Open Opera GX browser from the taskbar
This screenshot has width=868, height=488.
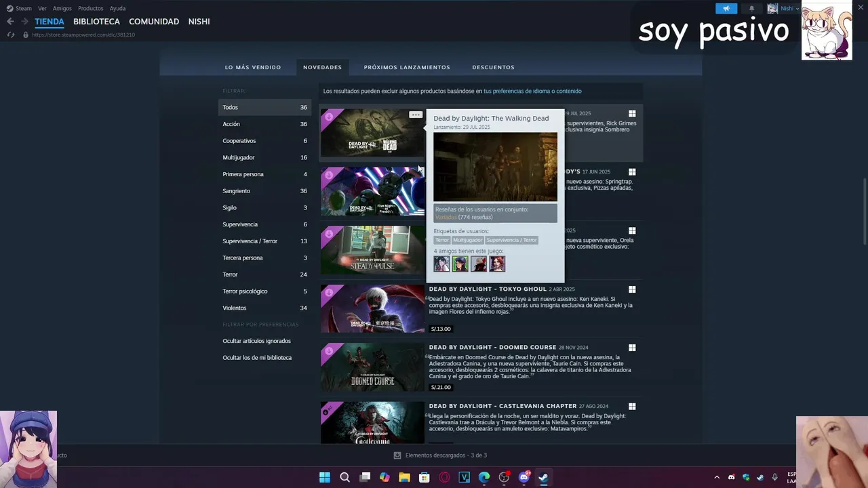[444, 477]
